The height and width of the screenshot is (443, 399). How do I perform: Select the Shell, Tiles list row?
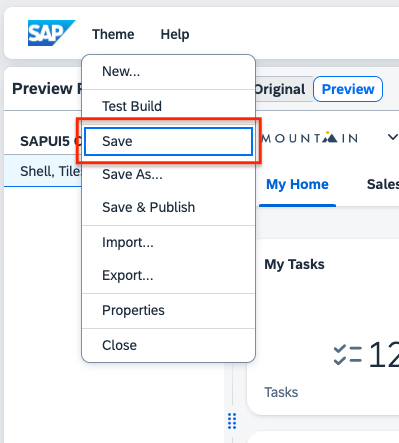click(43, 171)
